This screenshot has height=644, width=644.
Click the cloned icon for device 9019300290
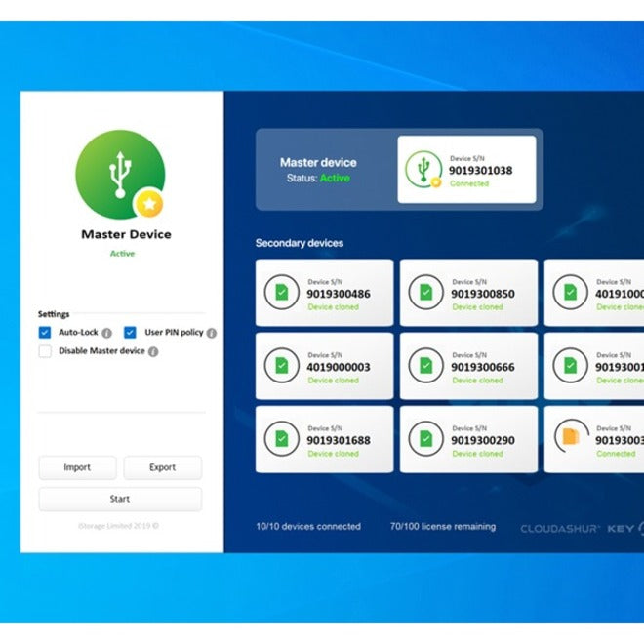click(425, 439)
